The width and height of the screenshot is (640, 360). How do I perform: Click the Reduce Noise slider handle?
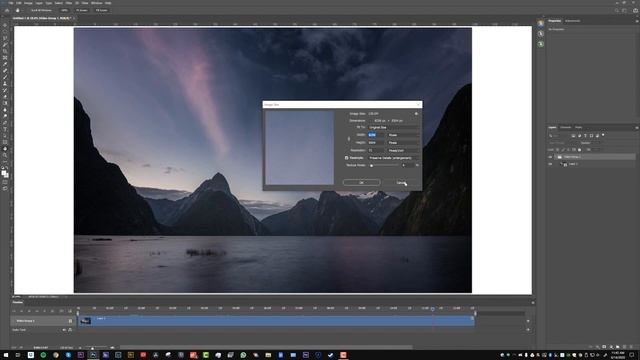(371, 165)
